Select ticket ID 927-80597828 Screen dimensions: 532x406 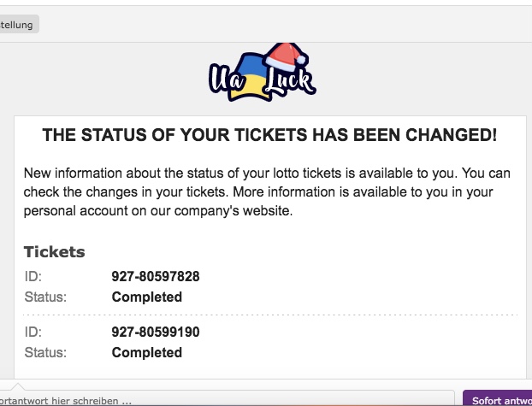click(x=156, y=276)
